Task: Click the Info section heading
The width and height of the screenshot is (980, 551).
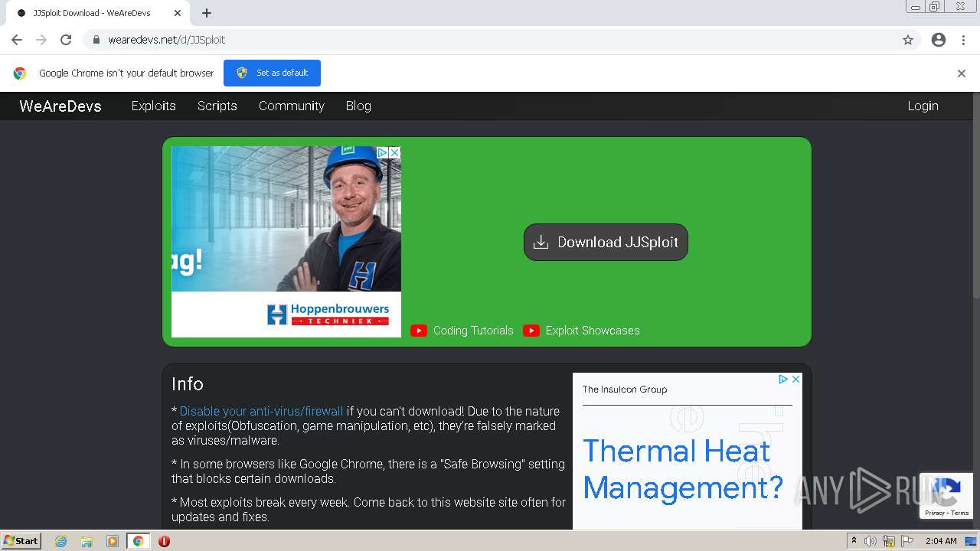Action: pos(188,384)
